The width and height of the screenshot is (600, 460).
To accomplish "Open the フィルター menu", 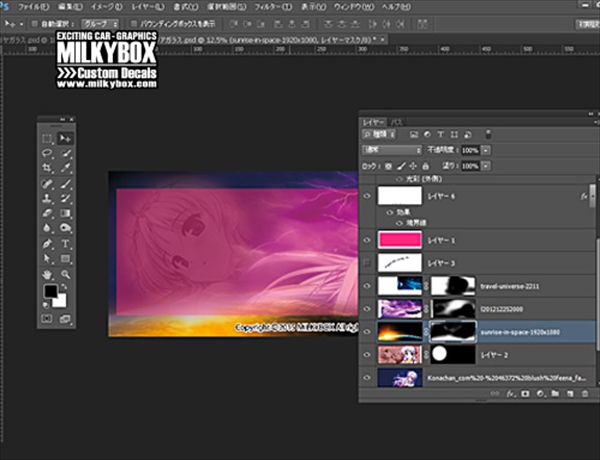I will tap(273, 7).
